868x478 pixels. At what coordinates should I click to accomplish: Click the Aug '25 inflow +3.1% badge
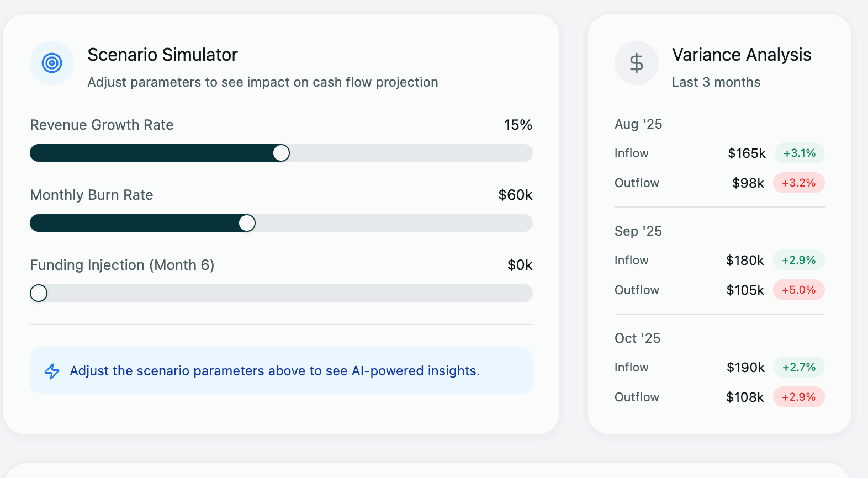tap(799, 153)
